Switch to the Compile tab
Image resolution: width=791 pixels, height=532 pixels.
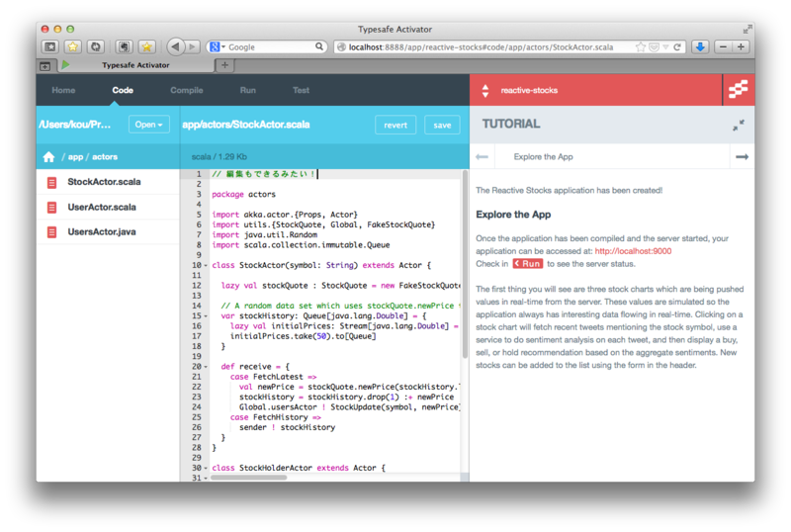(x=186, y=90)
